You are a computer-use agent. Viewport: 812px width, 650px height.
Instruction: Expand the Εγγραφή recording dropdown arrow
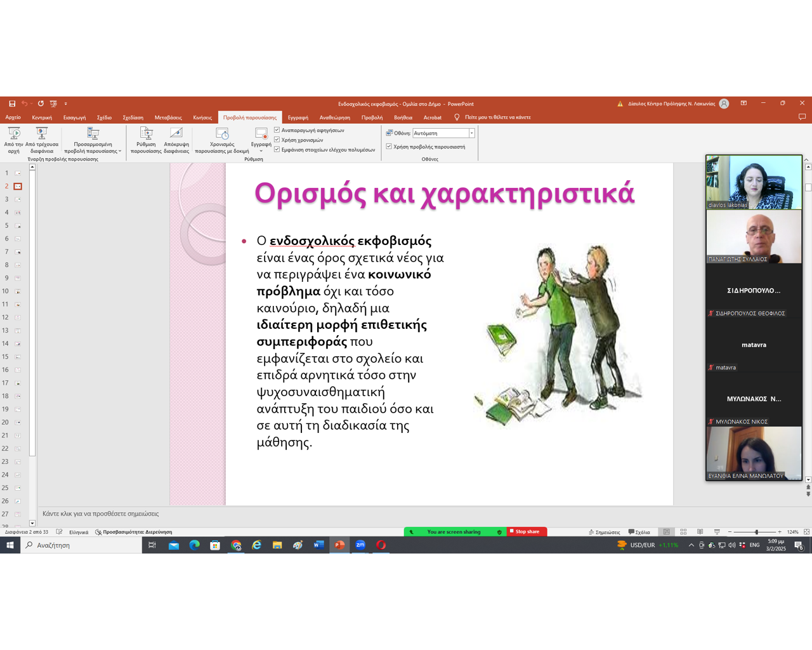pos(261,151)
